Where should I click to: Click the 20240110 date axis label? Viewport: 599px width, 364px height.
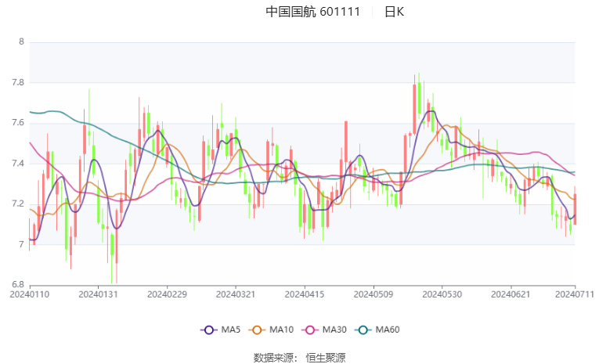click(30, 294)
